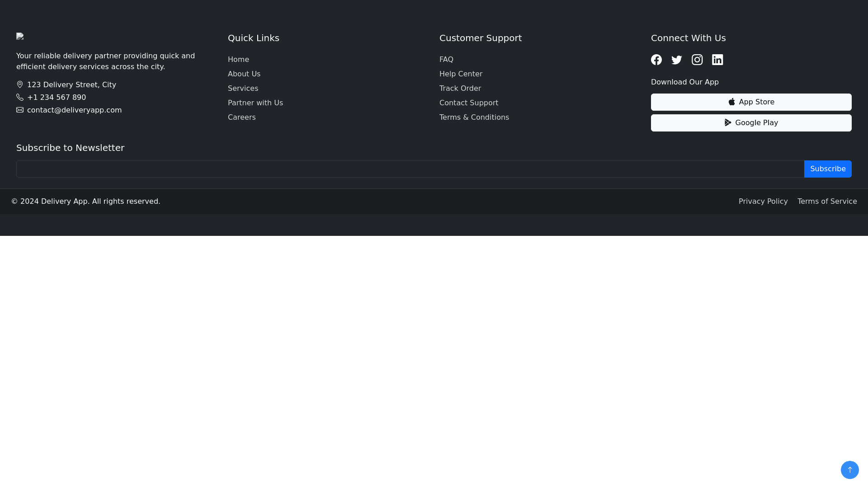Open the Terms of Service link
Image resolution: width=868 pixels, height=488 pixels.
827,201
